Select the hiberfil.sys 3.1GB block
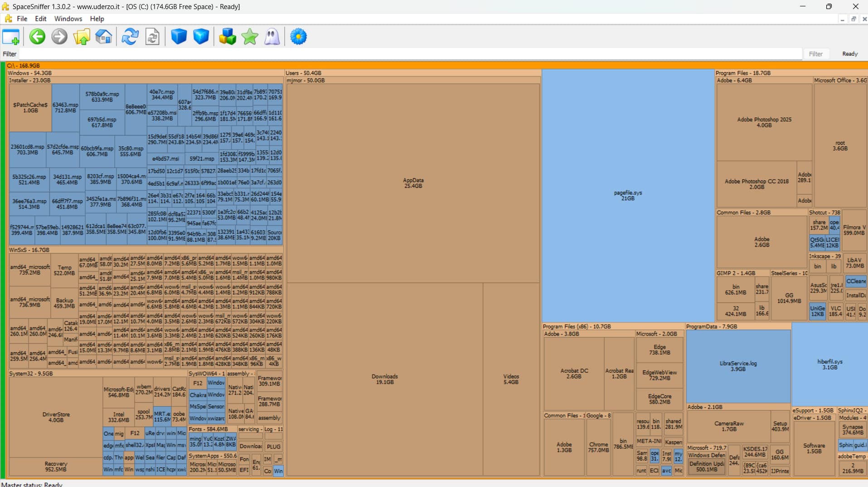The image size is (868, 487). click(x=829, y=365)
